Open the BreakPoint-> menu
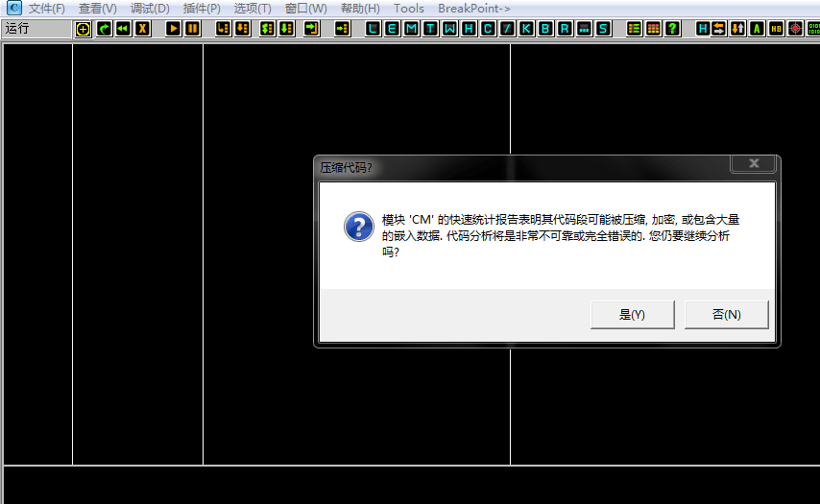Viewport: 820px width, 504px height. click(x=474, y=9)
